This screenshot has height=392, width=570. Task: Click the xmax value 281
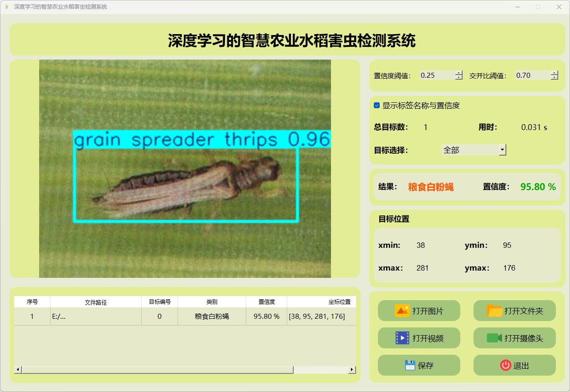pos(422,268)
